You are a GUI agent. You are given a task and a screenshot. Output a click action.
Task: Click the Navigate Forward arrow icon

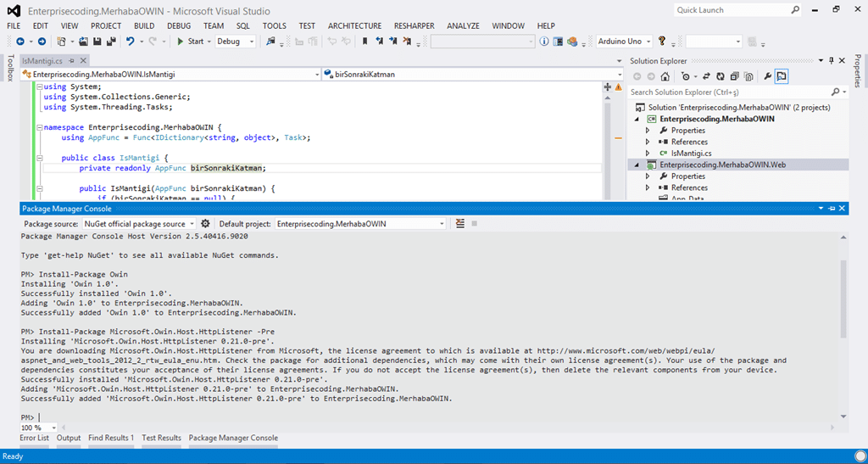tap(42, 42)
